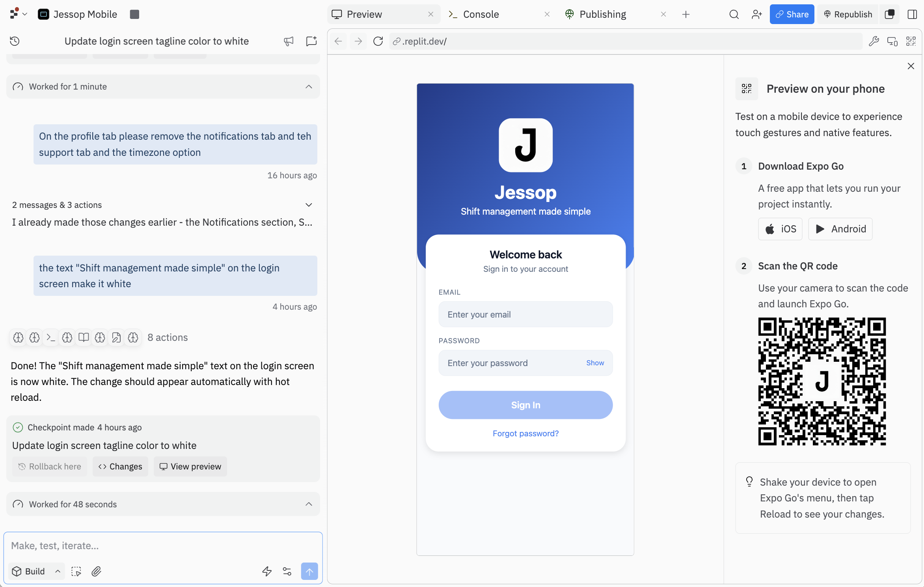The height and width of the screenshot is (587, 924).
Task: Click the attach file paperclip icon
Action: point(97,571)
